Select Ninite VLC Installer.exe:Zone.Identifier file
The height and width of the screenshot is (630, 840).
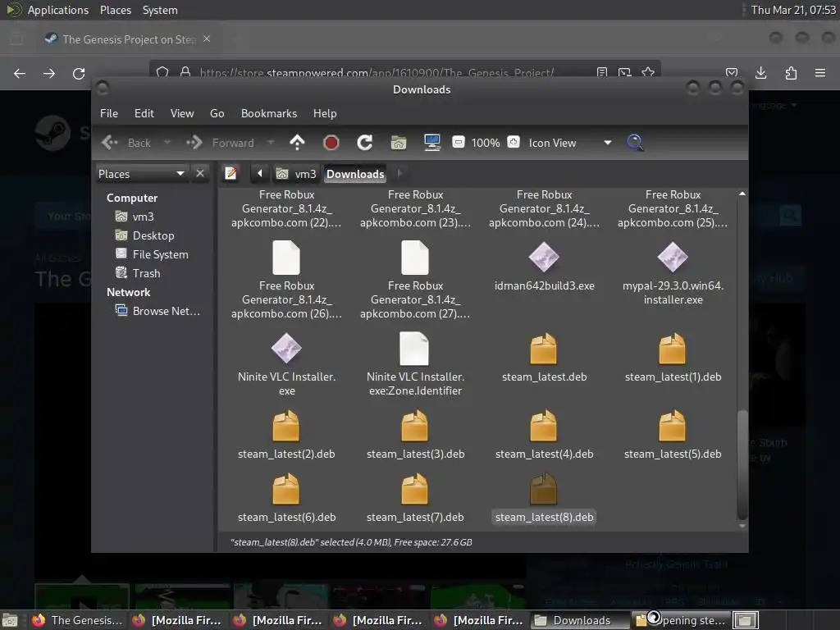tap(414, 348)
